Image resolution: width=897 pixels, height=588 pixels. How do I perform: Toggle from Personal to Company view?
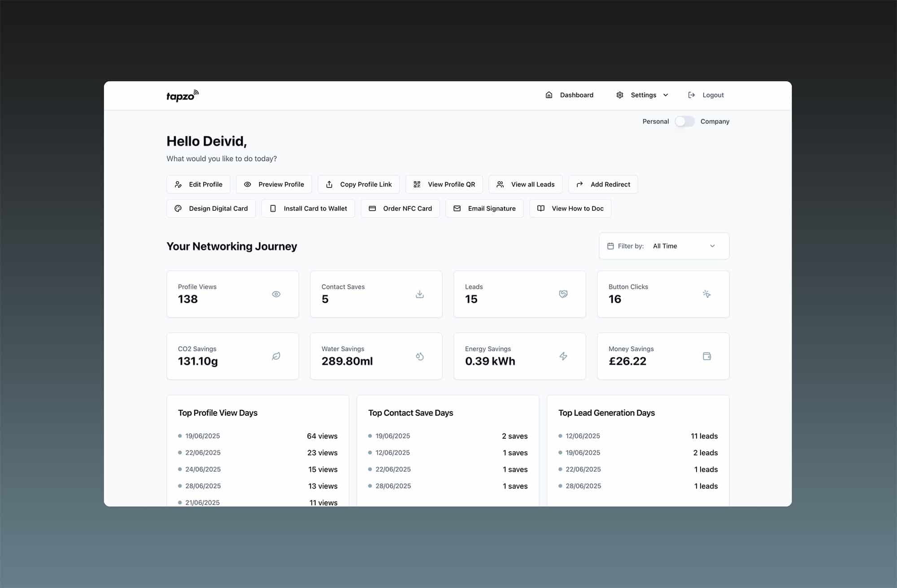click(685, 121)
